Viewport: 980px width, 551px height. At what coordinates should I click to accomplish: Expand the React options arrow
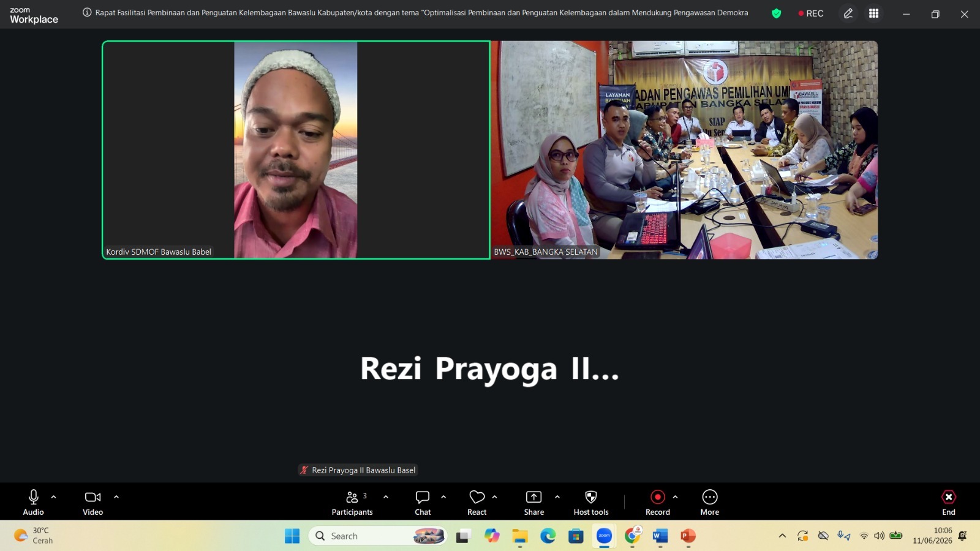click(x=495, y=497)
